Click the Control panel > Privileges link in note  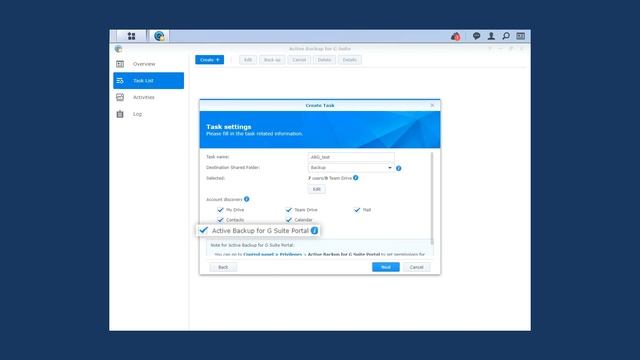pos(273,254)
